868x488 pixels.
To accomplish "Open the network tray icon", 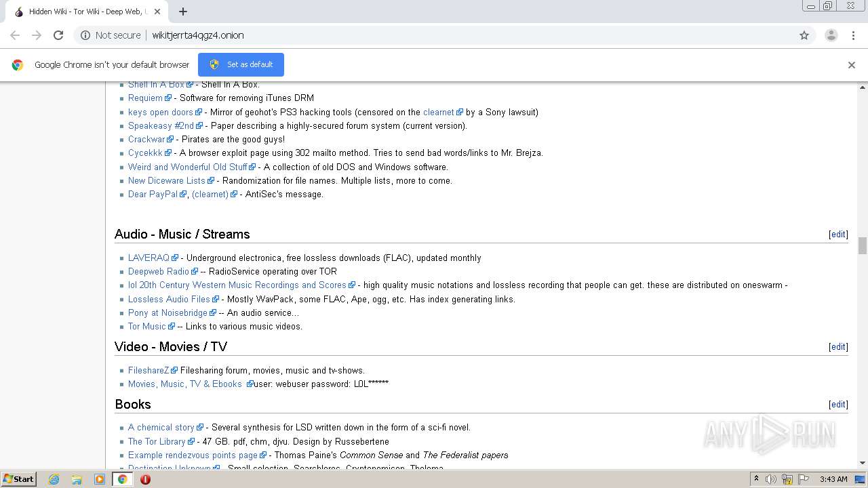I will click(787, 479).
